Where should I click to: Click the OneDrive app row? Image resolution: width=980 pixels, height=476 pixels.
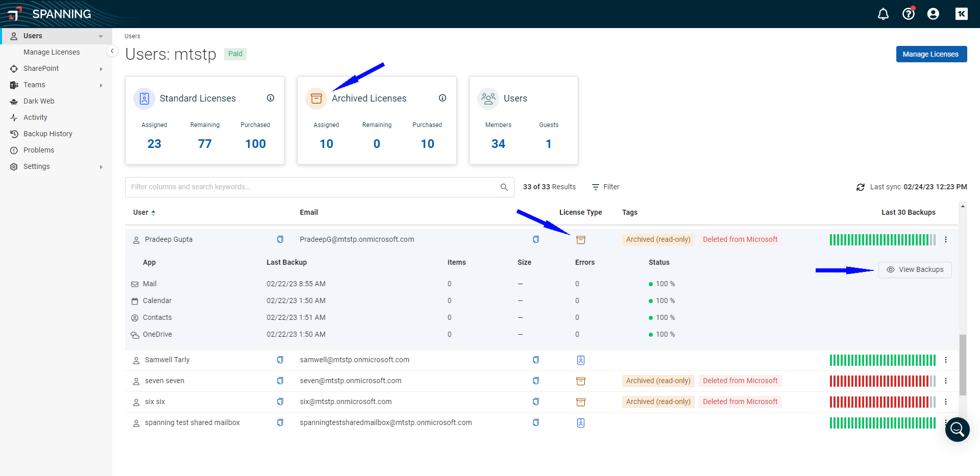click(541, 334)
